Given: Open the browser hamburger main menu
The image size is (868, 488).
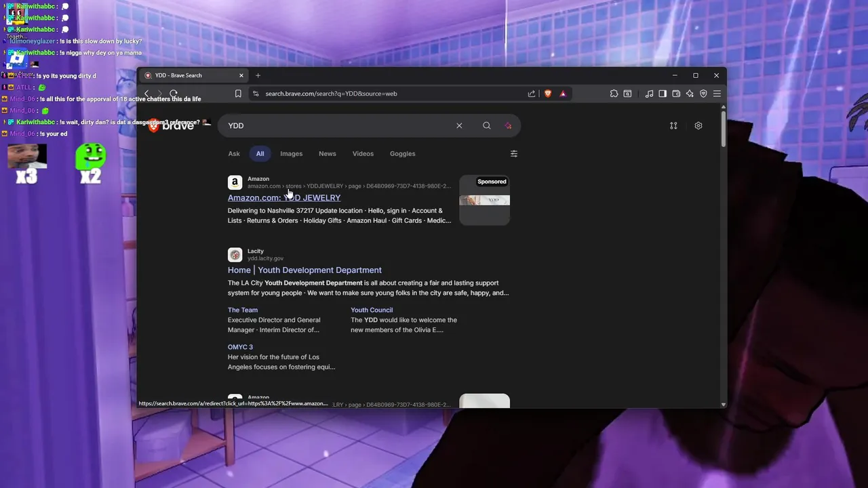Looking at the screenshot, I should (717, 94).
